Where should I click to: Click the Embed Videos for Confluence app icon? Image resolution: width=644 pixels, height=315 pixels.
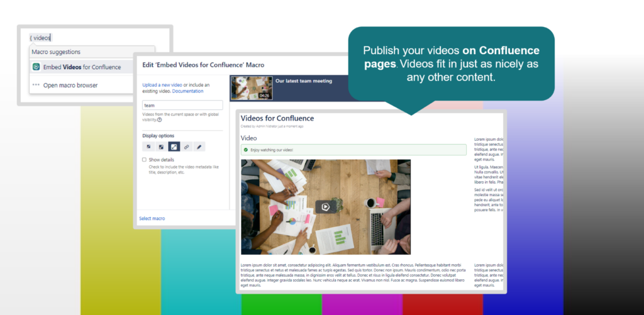pos(36,67)
